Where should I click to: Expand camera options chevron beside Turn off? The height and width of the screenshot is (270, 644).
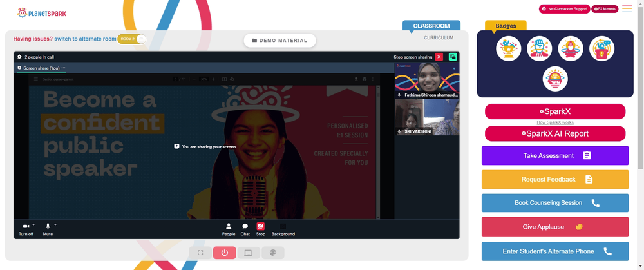click(33, 224)
